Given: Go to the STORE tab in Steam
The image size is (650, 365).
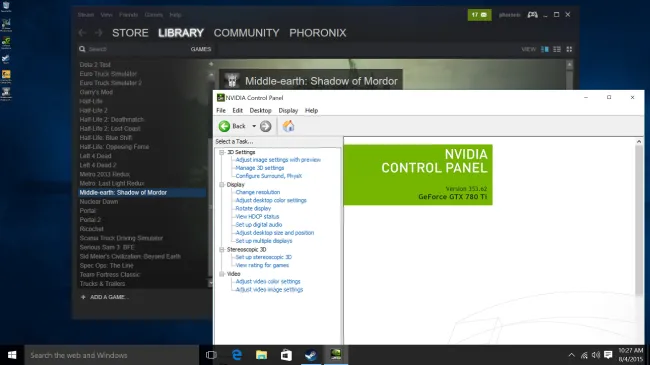Looking at the screenshot, I should pyautogui.click(x=130, y=33).
